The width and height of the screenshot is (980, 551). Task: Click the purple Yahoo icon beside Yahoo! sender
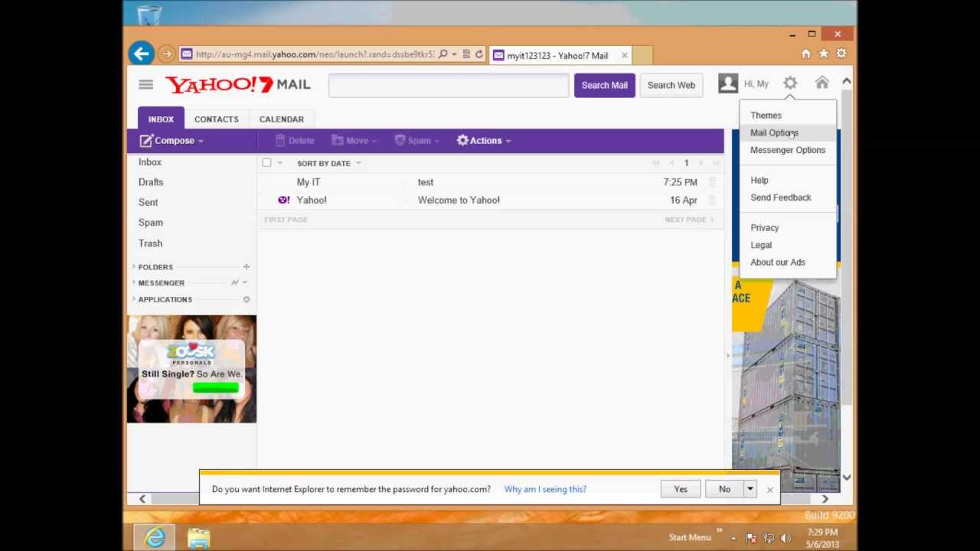[x=284, y=200]
